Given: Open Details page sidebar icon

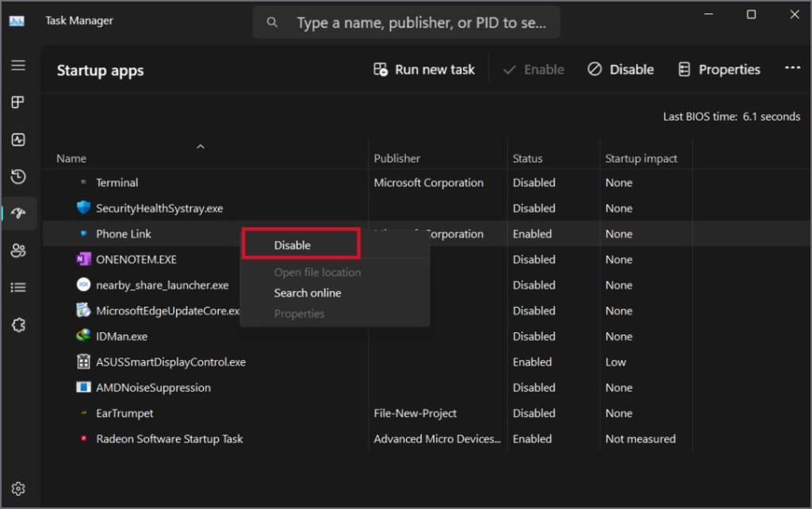Looking at the screenshot, I should pyautogui.click(x=18, y=287).
